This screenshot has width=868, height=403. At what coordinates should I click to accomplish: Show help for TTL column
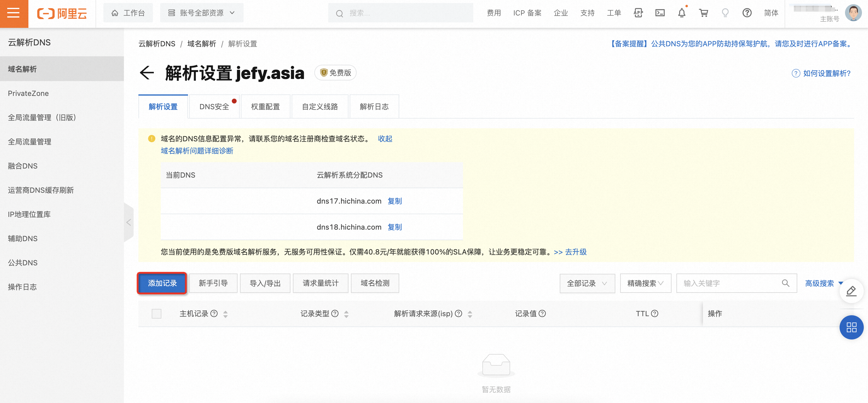click(655, 314)
